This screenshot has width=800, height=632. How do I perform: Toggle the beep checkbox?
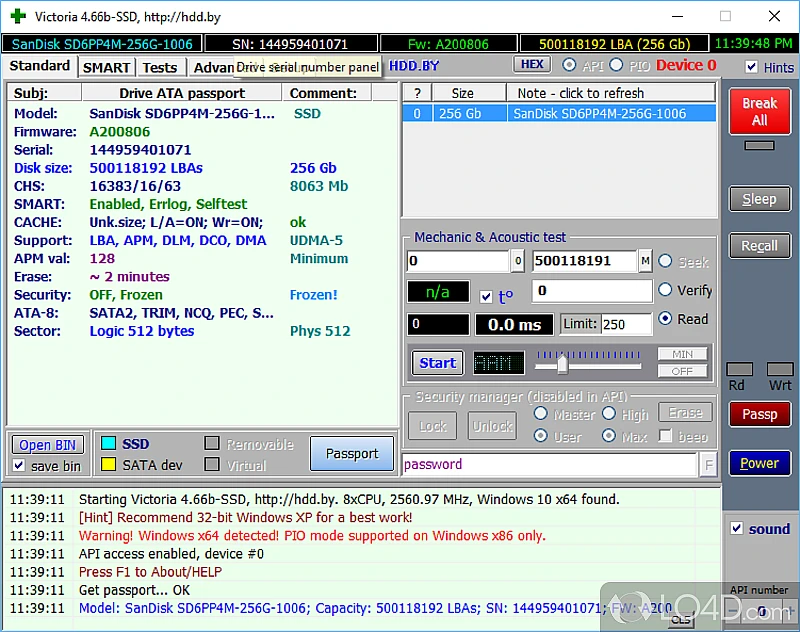[665, 436]
